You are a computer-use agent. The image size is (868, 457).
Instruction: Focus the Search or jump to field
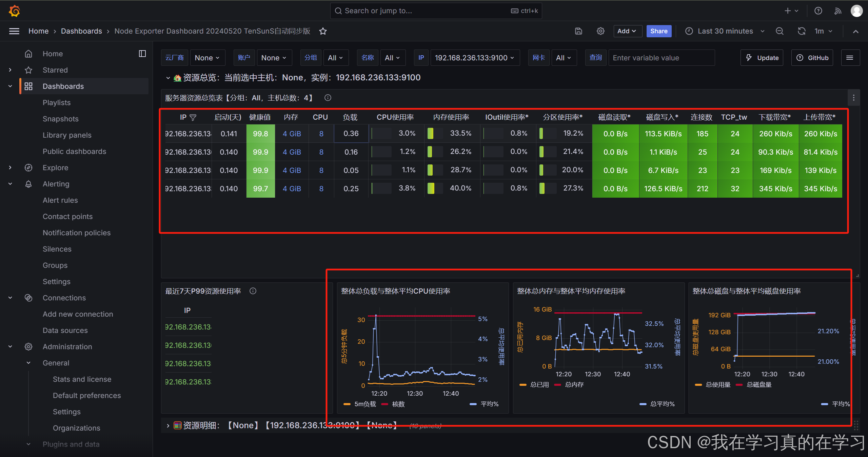click(x=436, y=11)
